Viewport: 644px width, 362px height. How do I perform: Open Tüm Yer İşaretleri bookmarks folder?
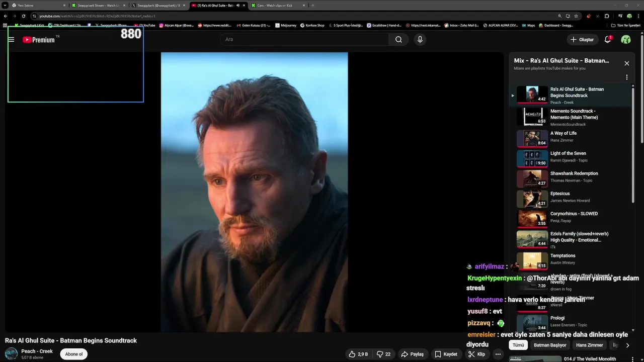pos(626,25)
